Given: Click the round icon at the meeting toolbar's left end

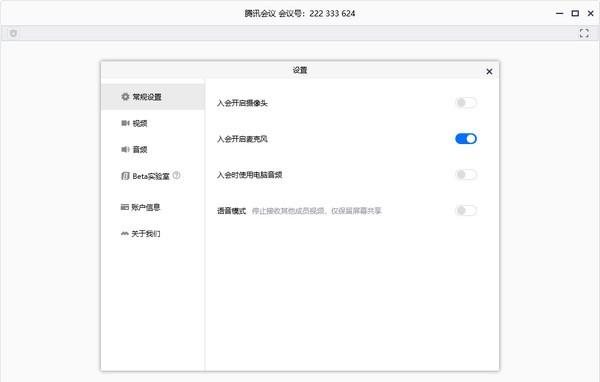Looking at the screenshot, I should (x=13, y=33).
